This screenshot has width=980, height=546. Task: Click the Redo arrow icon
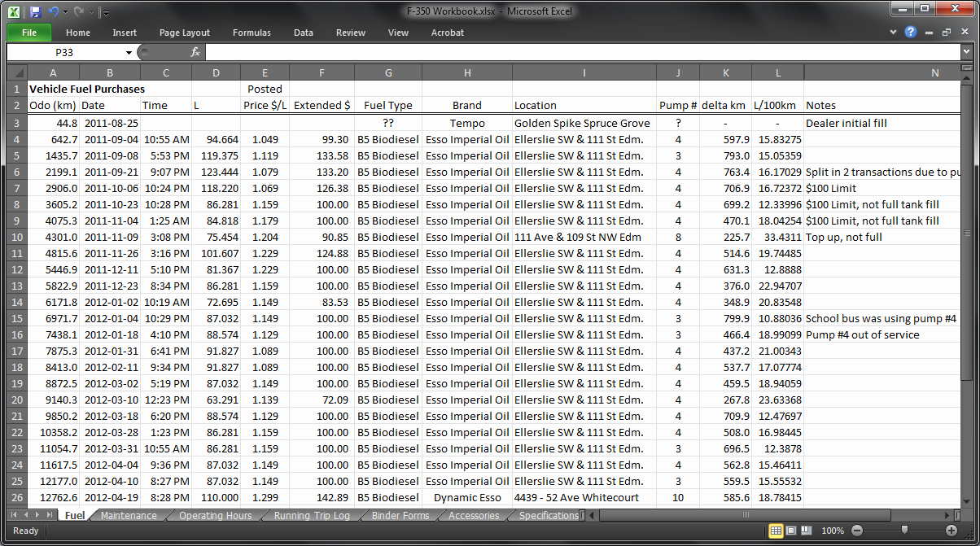coord(79,12)
